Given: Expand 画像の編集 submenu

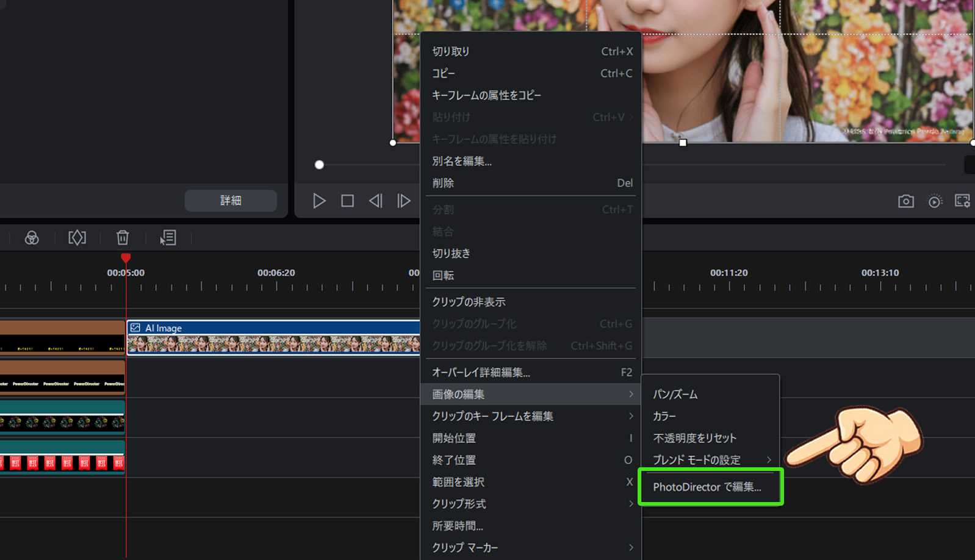Looking at the screenshot, I should click(x=531, y=394).
